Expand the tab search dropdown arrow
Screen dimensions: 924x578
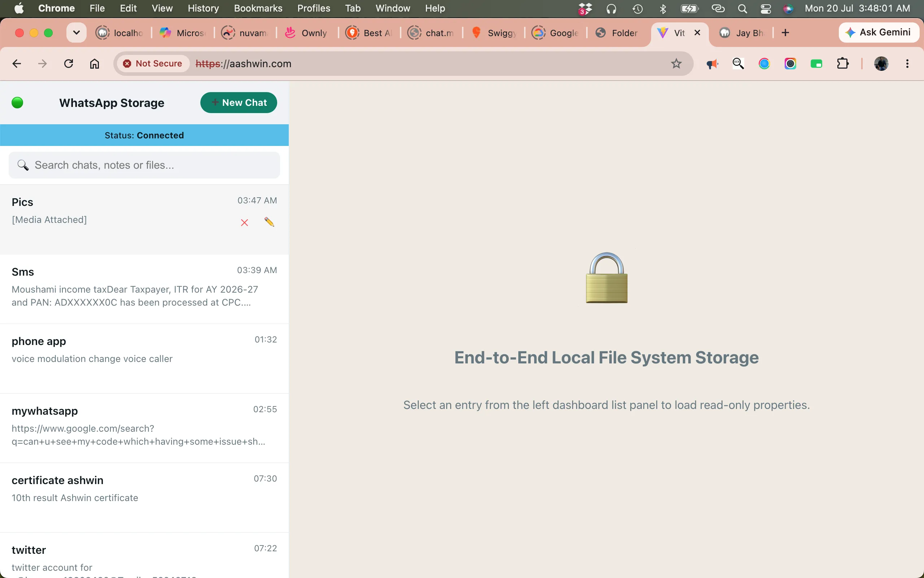[x=77, y=33]
